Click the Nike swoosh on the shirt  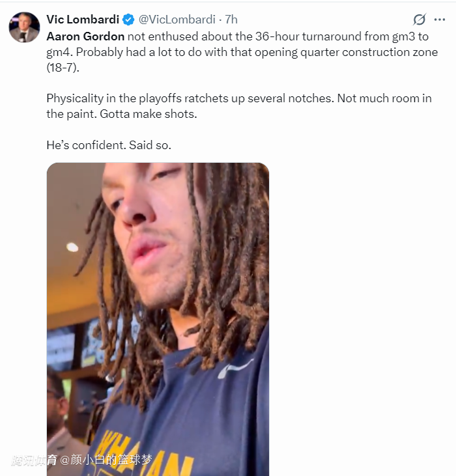(236, 367)
